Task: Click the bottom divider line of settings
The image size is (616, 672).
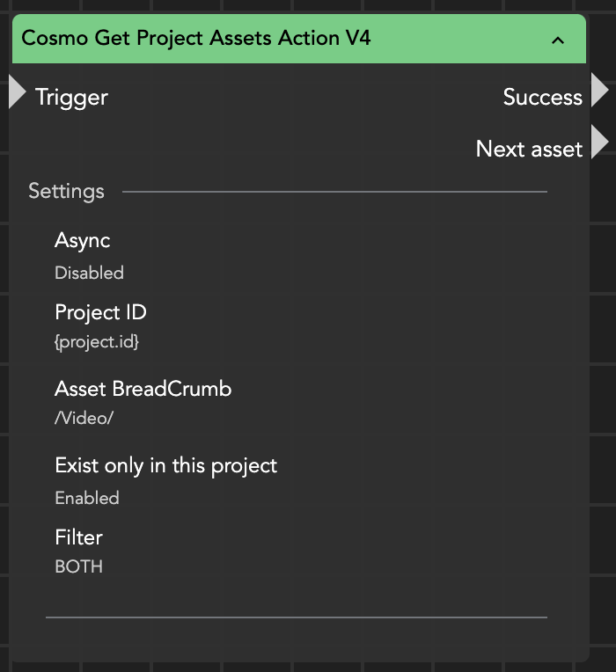Action: click(296, 617)
